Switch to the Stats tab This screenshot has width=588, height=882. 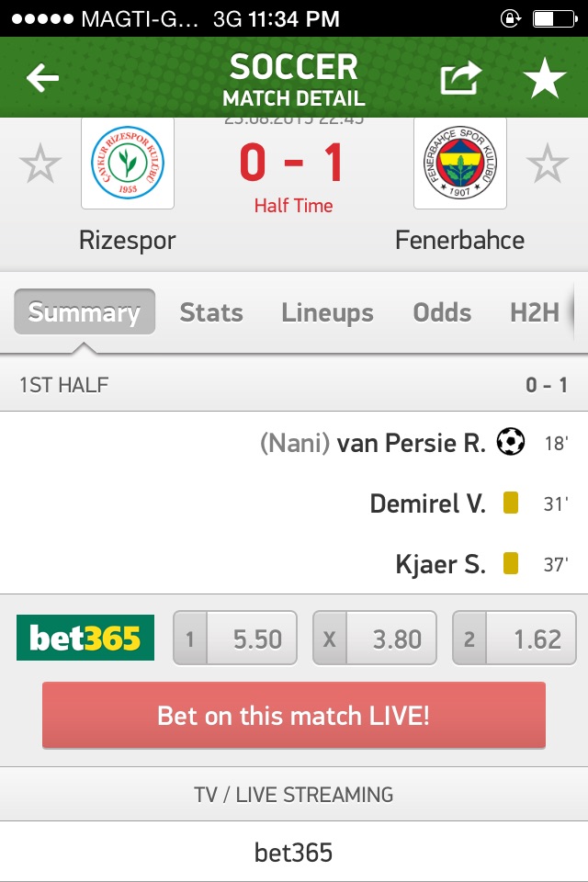[211, 312]
